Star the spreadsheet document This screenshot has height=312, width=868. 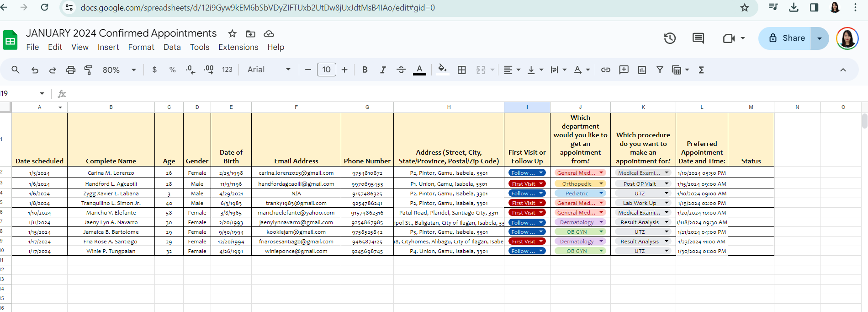[233, 33]
